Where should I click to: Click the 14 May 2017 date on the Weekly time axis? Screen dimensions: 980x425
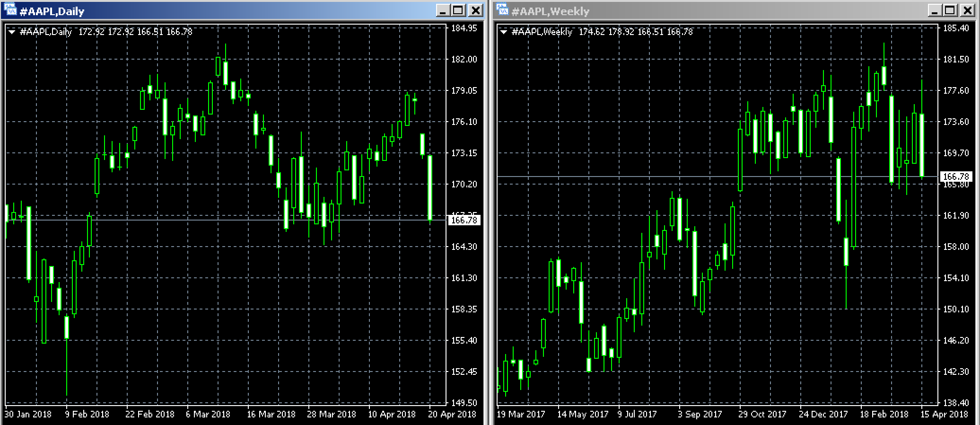[583, 414]
